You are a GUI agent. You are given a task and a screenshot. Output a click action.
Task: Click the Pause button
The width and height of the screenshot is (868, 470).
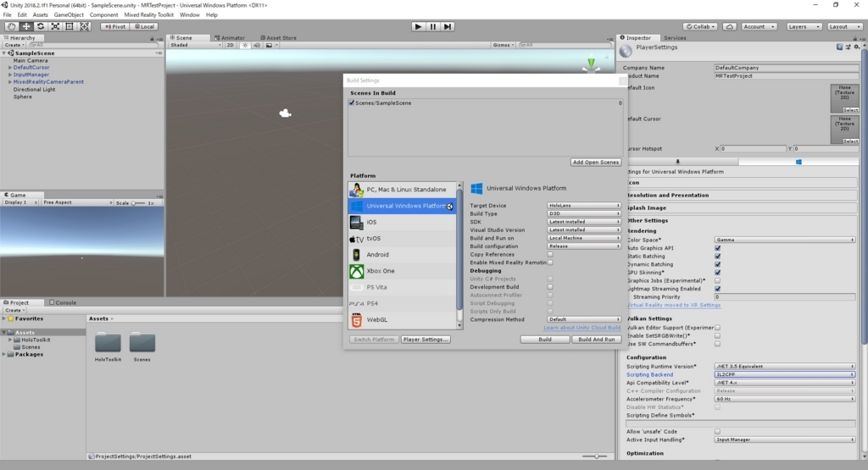tap(433, 26)
